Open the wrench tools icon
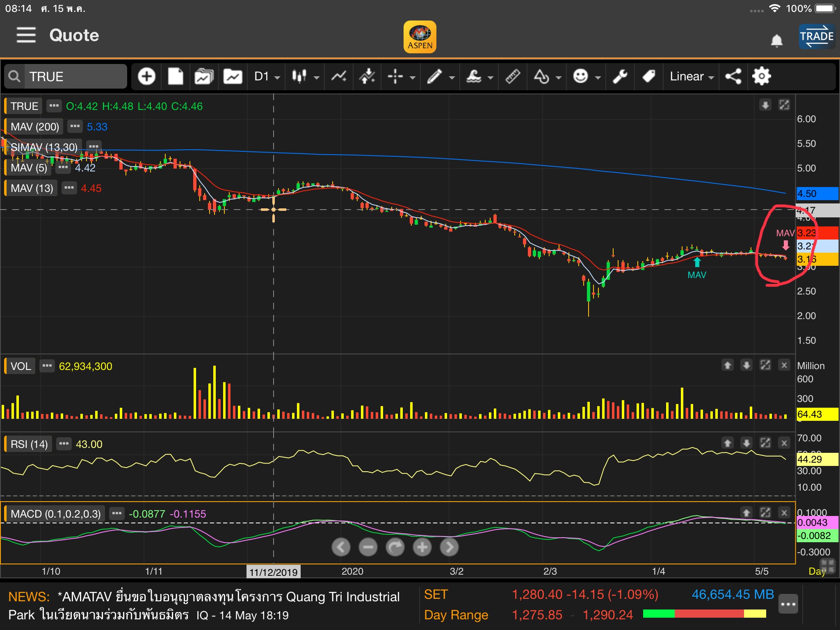Image resolution: width=840 pixels, height=630 pixels. tap(620, 77)
